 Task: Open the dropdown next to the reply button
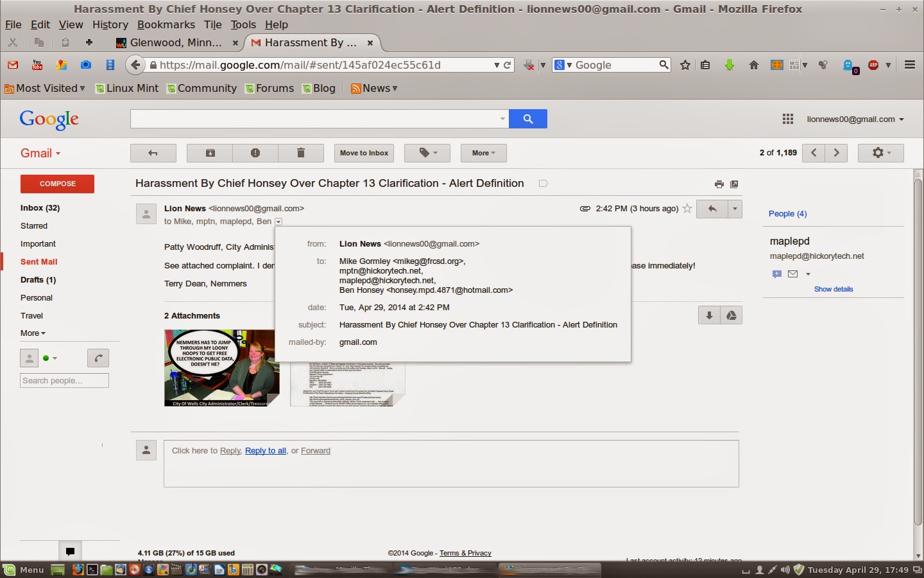tap(735, 209)
